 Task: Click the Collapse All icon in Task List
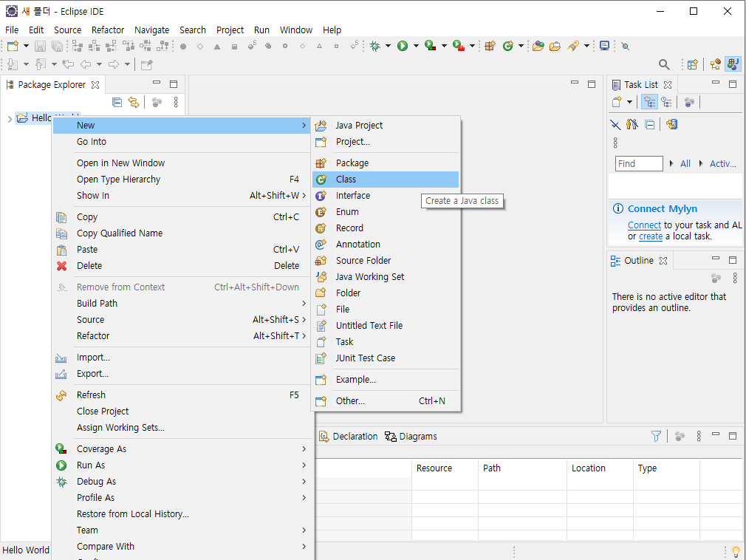click(x=649, y=125)
